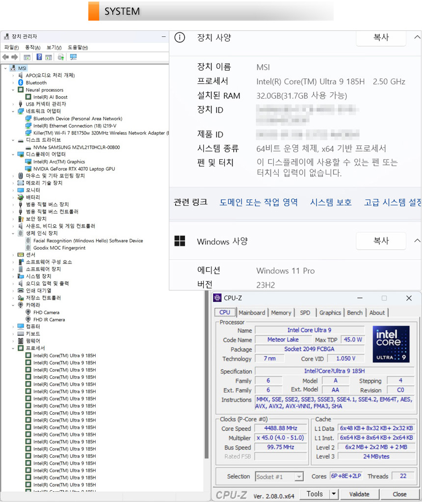Image resolution: width=422 pixels, height=504 pixels.
Task: Click the info icon beside 장치 사양
Action: [180, 38]
